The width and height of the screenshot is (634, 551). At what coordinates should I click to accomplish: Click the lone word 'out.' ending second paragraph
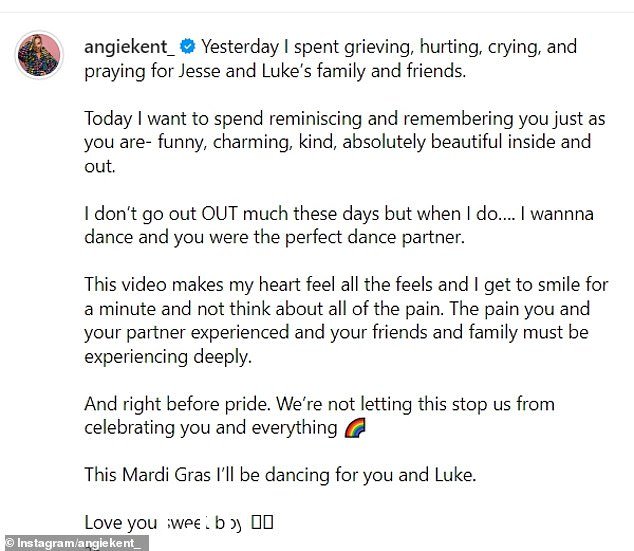pyautogui.click(x=100, y=166)
